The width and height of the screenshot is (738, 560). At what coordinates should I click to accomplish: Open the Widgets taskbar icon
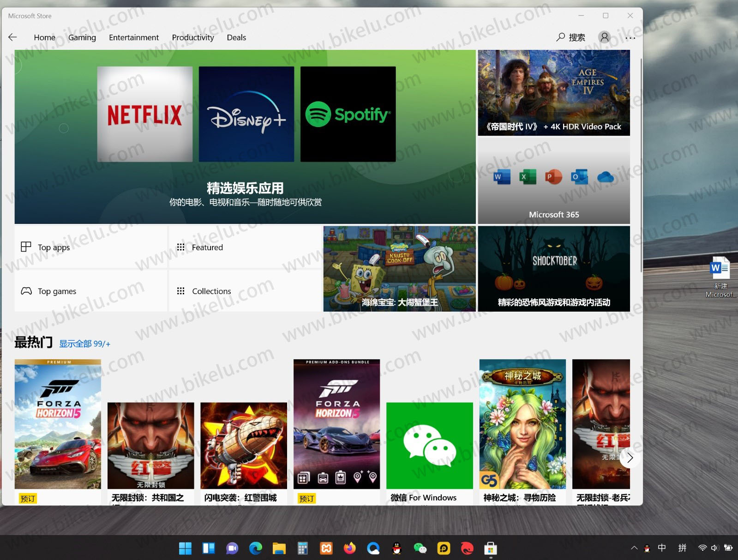pos(209,548)
